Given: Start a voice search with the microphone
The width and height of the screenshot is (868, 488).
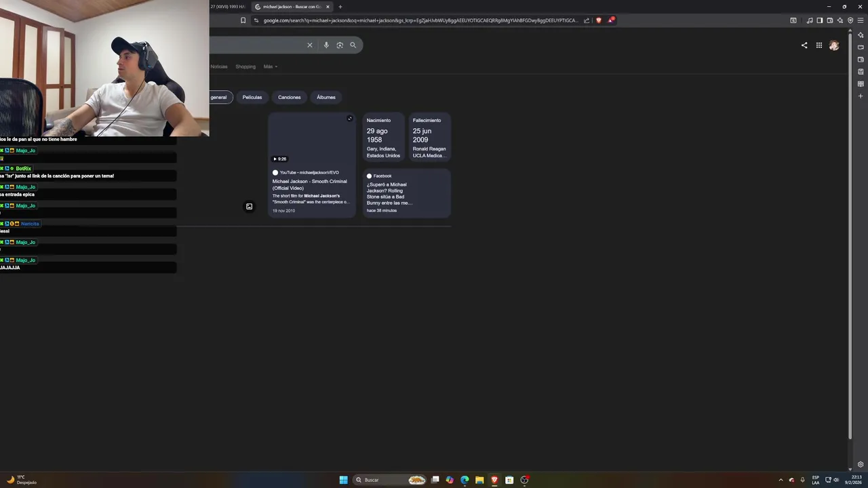Looking at the screenshot, I should coord(326,45).
